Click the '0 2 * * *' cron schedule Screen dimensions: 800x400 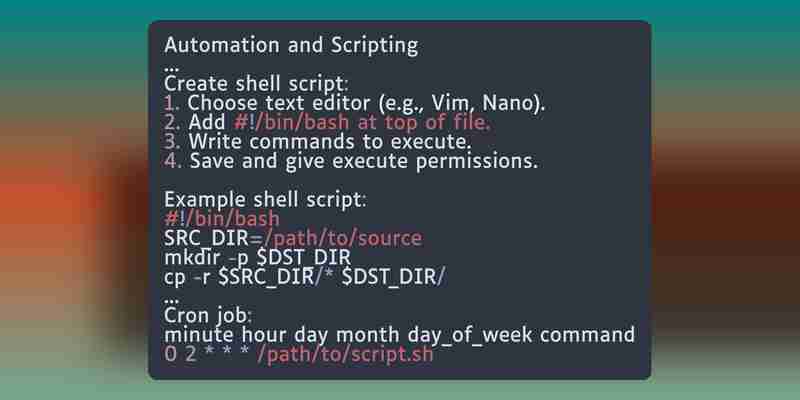[207, 355]
